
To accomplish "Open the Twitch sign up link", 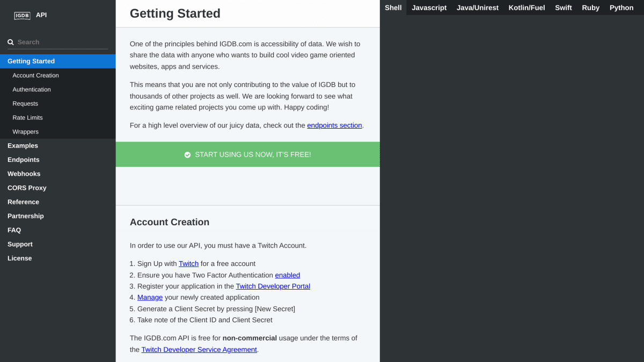I will click(188, 264).
